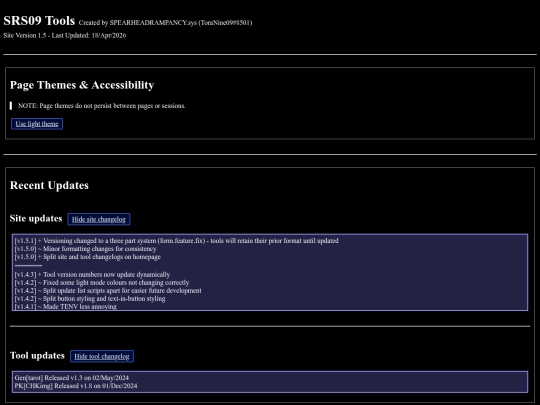
Task: Click the NOTE about page themes persisting
Action: (x=102, y=106)
